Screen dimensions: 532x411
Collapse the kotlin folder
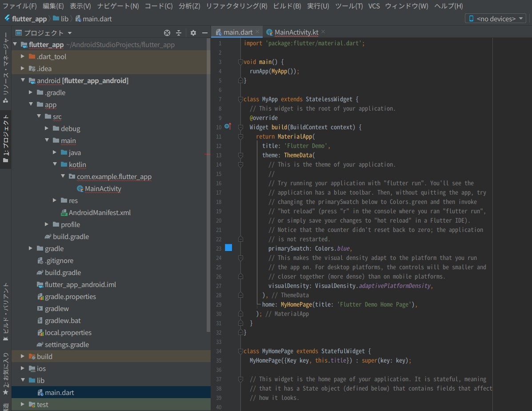(x=55, y=165)
